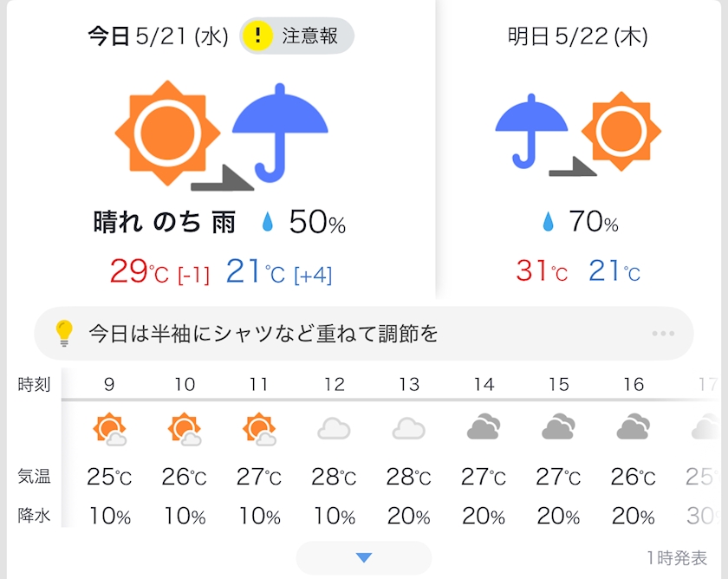The width and height of the screenshot is (728, 579).
Task: Click the 16 o'clock dark cloud icon
Action: click(633, 428)
